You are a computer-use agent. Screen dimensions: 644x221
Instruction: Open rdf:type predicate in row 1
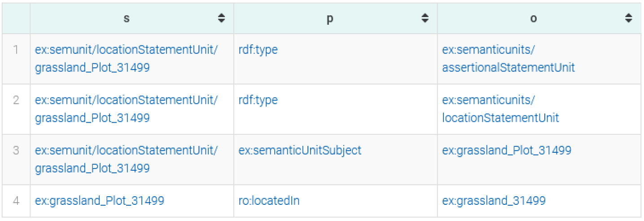[258, 49]
